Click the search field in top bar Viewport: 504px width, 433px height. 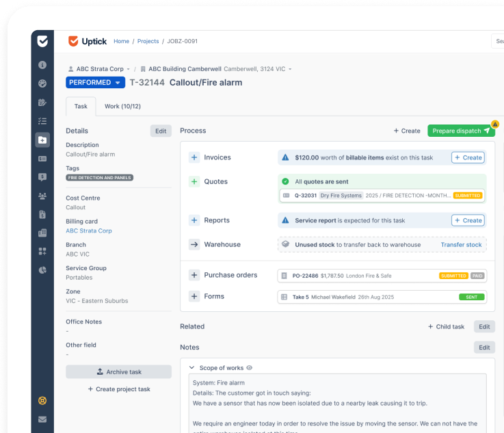tap(498, 41)
